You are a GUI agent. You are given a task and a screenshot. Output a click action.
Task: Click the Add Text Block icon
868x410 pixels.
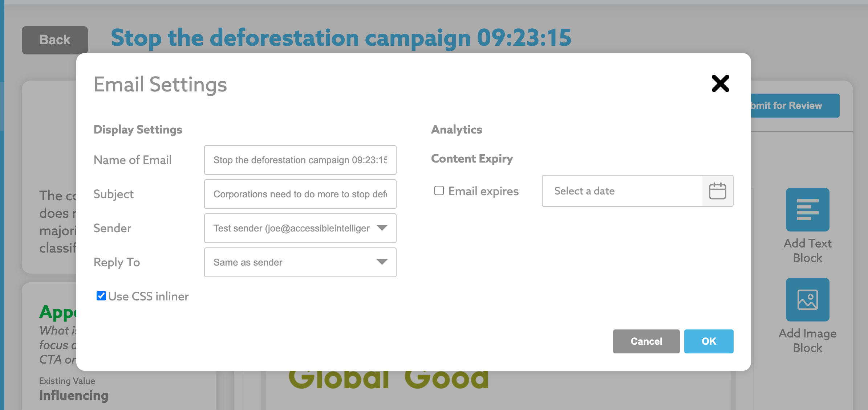tap(807, 210)
